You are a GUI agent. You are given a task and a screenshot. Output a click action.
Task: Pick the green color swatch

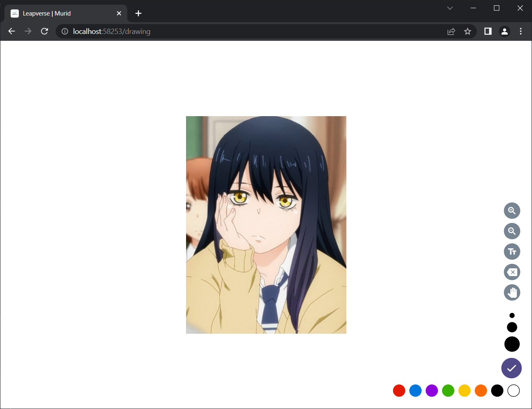448,391
